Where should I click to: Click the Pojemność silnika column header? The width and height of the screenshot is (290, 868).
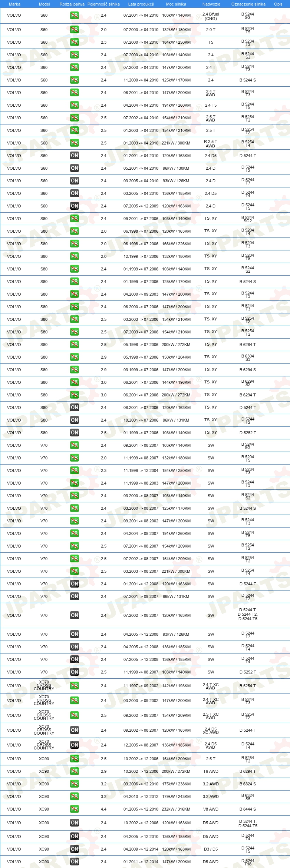[x=103, y=4]
